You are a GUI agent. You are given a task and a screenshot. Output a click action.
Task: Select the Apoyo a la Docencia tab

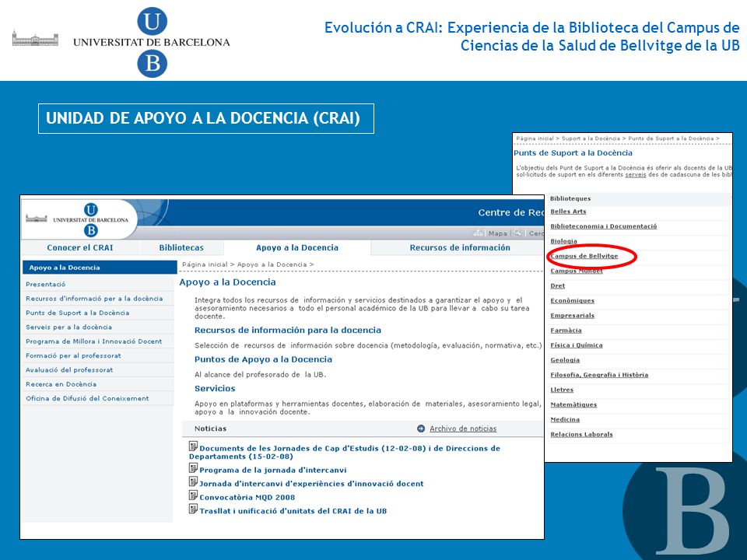click(x=296, y=247)
